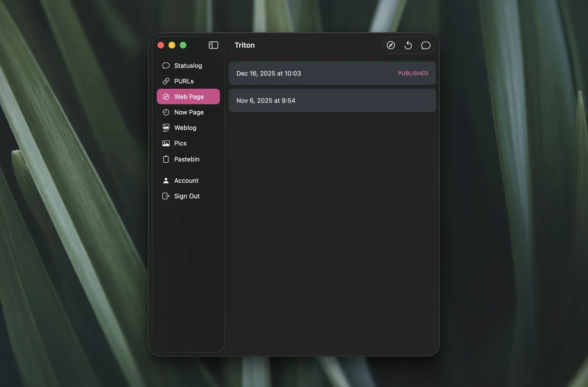Screen dimensions: 588x387
Task: Click the Pastebin clipboard icon
Action: (x=166, y=159)
